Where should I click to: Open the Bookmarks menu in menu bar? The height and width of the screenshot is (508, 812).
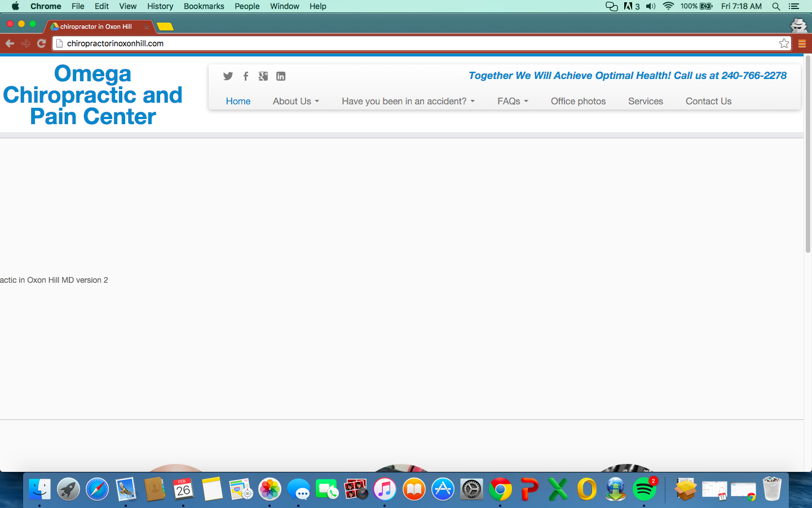point(204,6)
